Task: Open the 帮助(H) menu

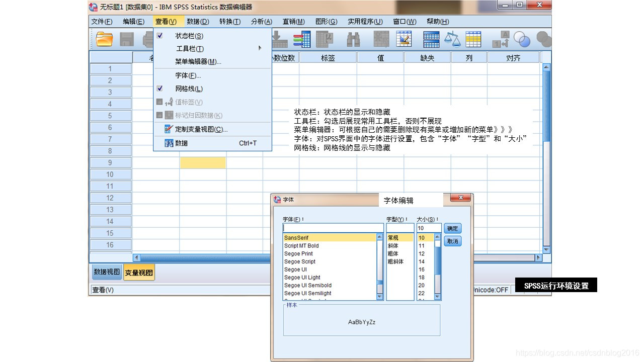Action: (438, 22)
